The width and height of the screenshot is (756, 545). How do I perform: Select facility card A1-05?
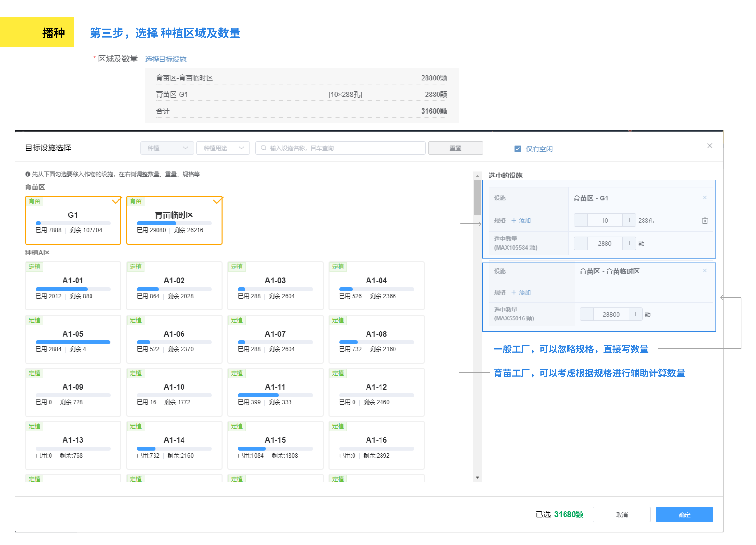(73, 339)
